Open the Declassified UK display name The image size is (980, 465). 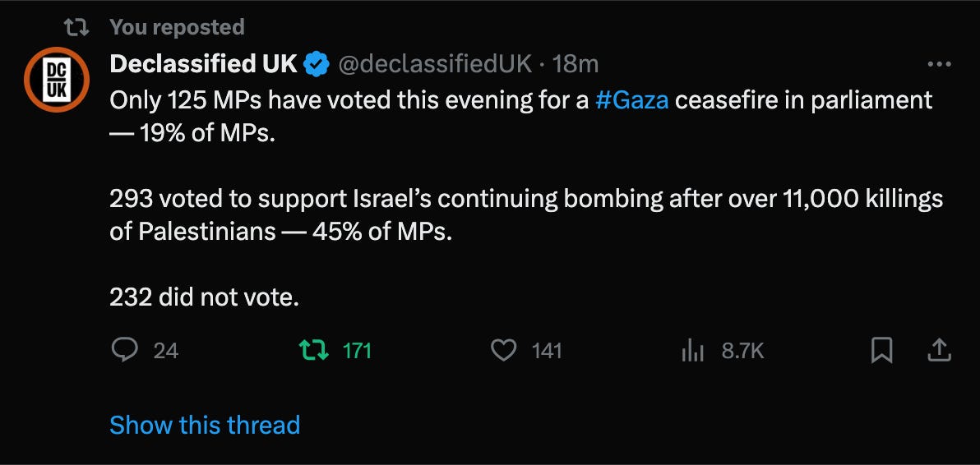[203, 63]
